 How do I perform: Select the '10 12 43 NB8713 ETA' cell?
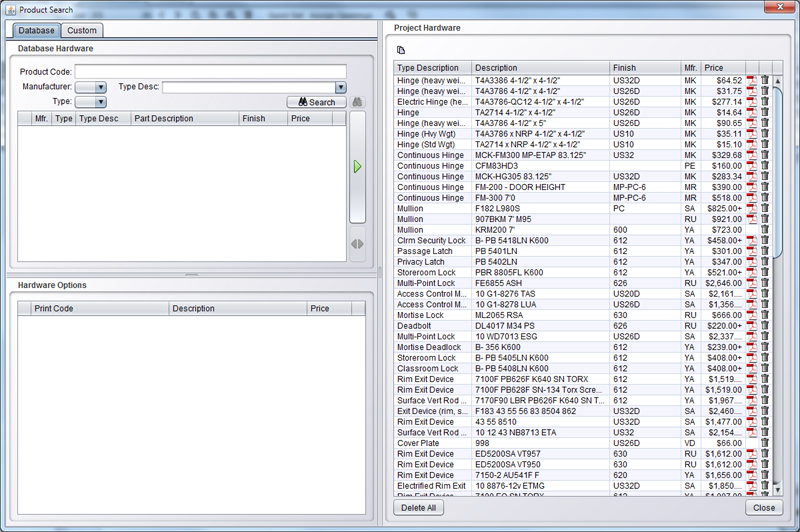pyautogui.click(x=540, y=433)
